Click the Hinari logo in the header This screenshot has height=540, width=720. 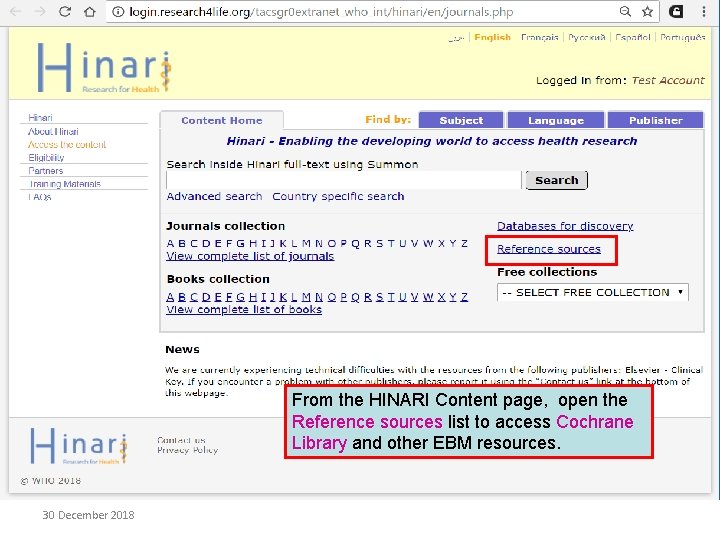point(104,68)
